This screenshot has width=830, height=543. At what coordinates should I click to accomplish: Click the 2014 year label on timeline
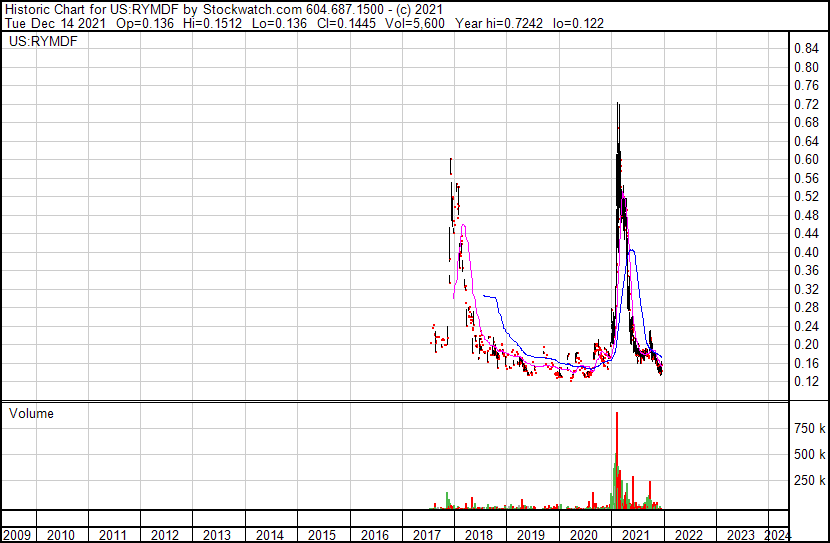(x=269, y=535)
